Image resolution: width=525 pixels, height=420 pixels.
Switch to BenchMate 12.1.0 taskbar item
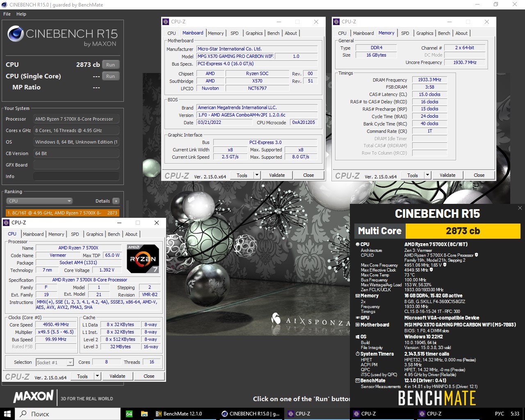pos(185,413)
